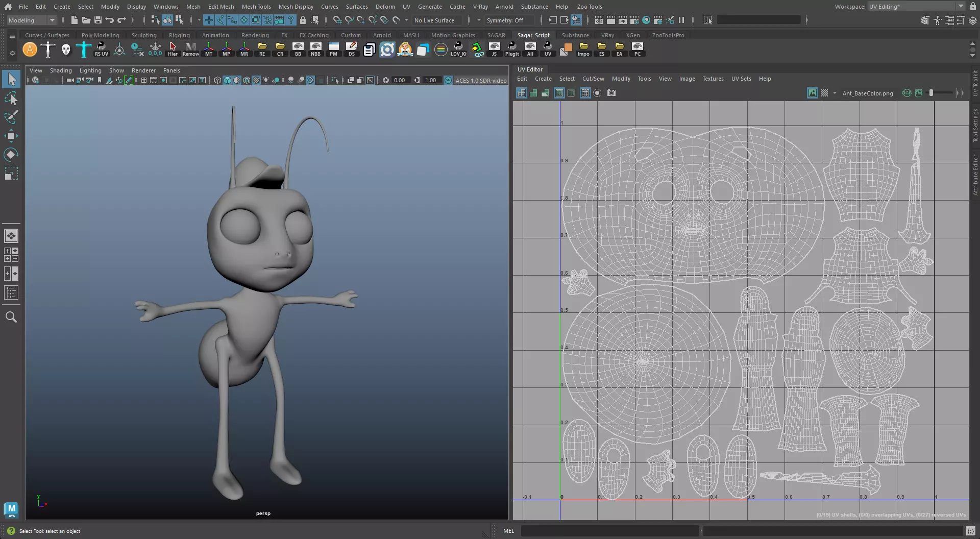Screen dimensions: 980x539
Task: Click the Maya logo in bottom-left corner
Action: point(11,509)
